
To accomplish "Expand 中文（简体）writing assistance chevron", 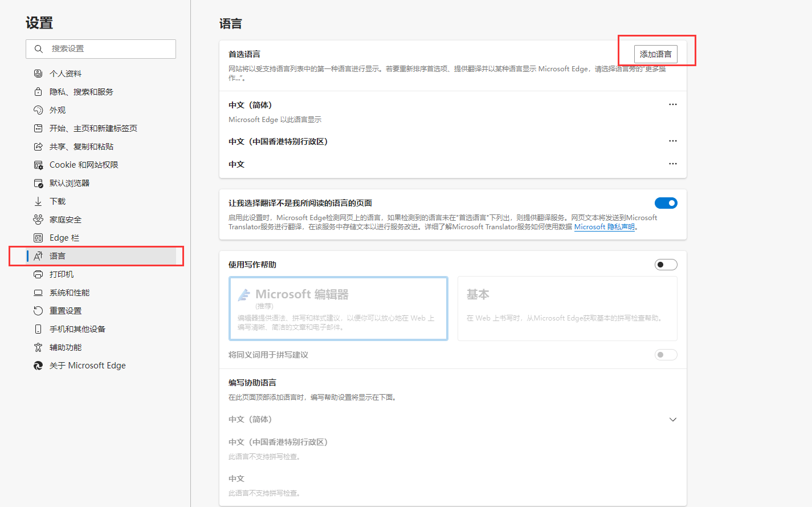I will click(x=673, y=420).
